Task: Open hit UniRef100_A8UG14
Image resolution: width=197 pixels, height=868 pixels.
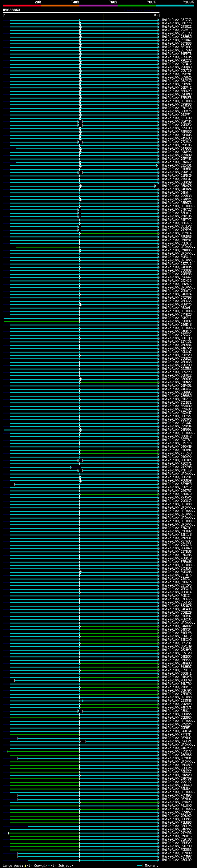Action: pos(177,711)
